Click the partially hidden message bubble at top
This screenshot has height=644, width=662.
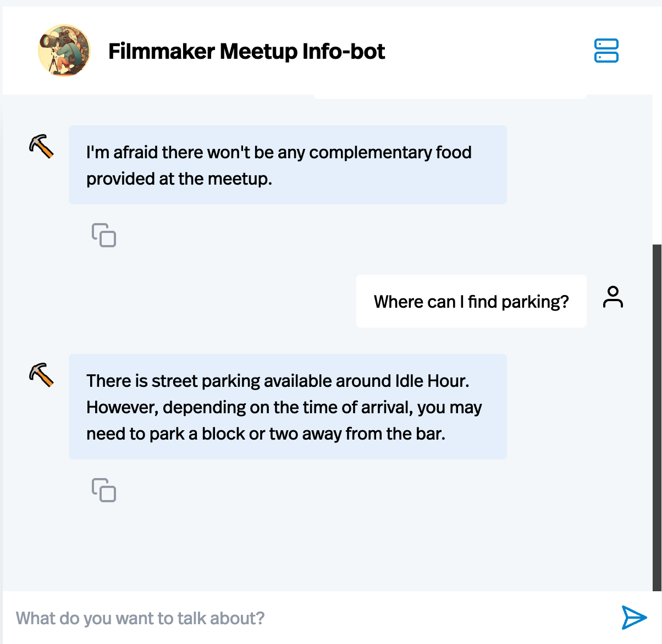[x=450, y=97]
